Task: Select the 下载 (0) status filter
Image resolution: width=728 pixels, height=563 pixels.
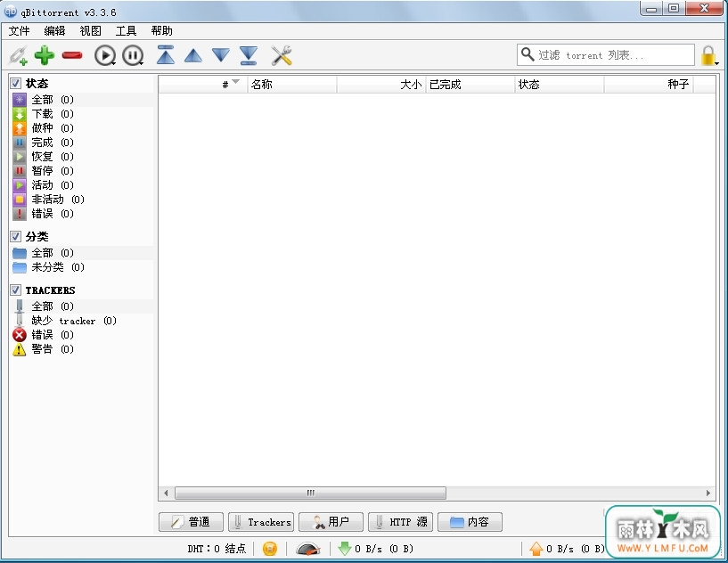Action: [82, 114]
